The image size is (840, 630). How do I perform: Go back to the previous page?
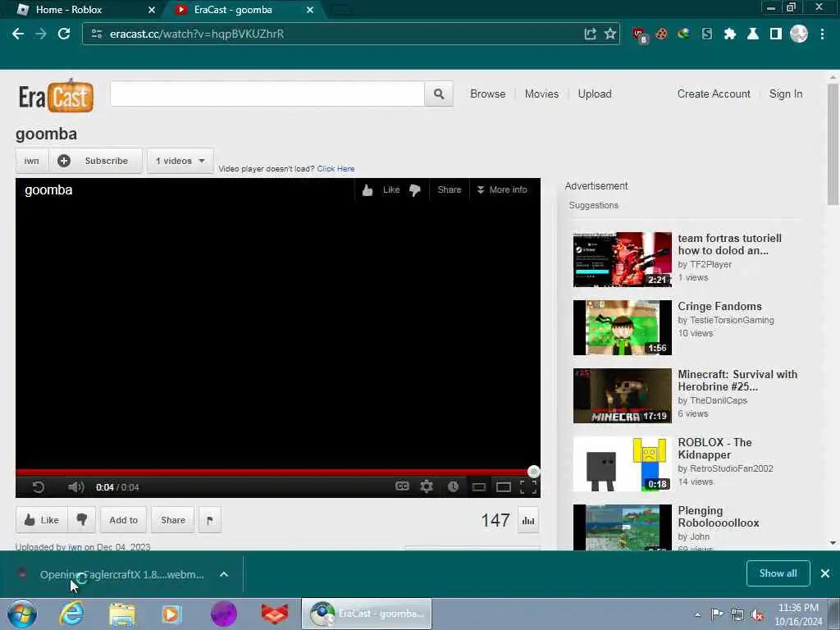pos(18,34)
